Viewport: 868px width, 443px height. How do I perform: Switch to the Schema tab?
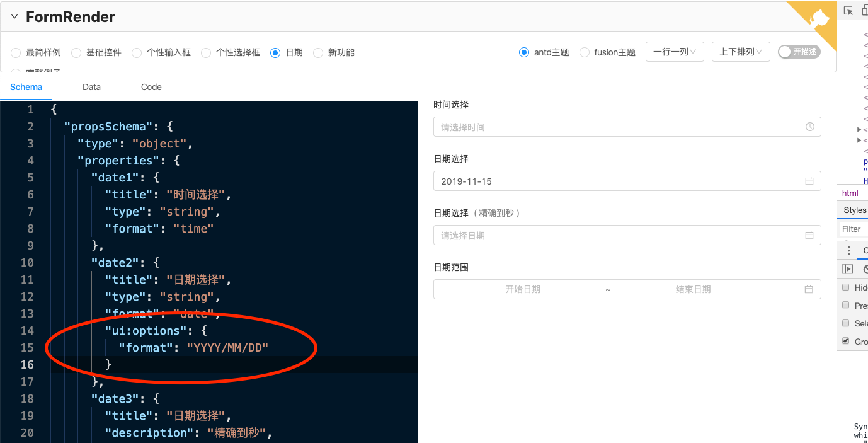coord(26,87)
